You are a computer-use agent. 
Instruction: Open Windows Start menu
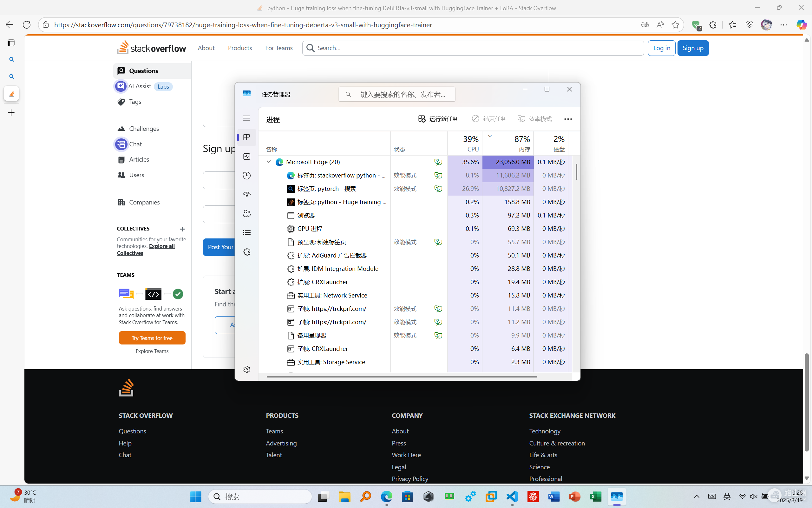click(196, 496)
